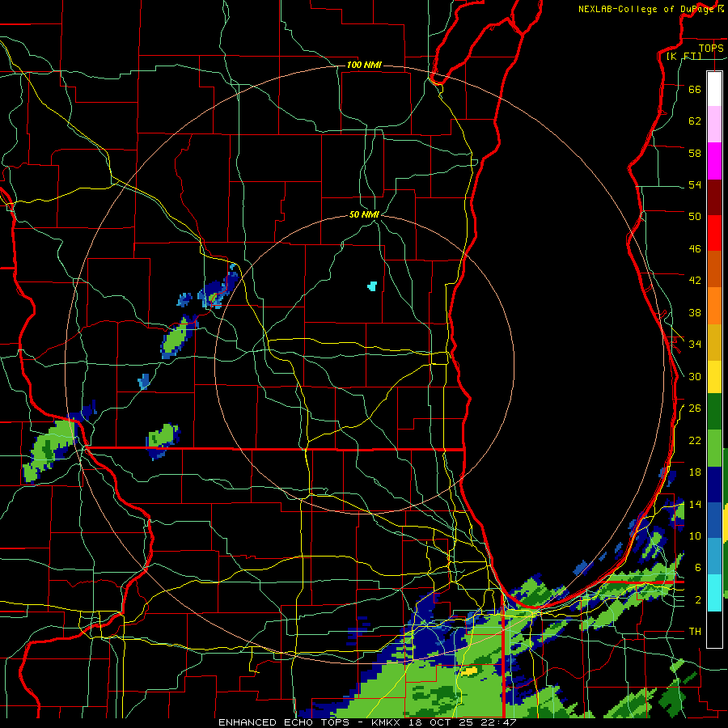Click the legend value 38
This screenshot has height=728, width=728.
(x=695, y=312)
